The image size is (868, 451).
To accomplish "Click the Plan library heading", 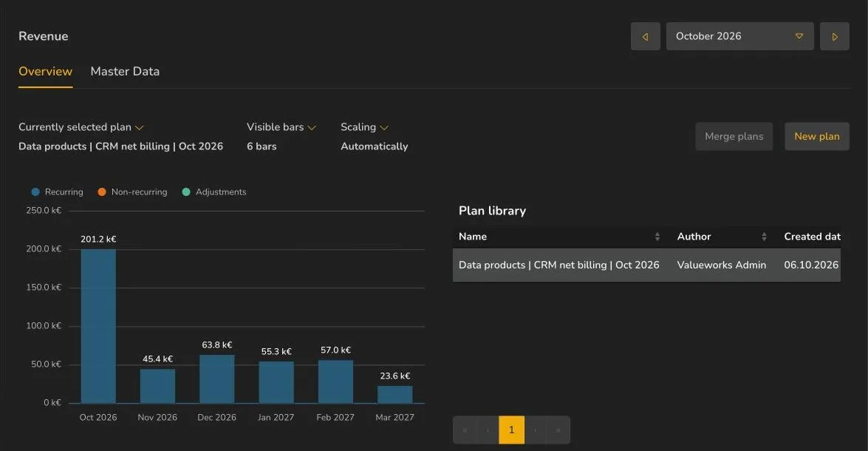I will tap(492, 211).
